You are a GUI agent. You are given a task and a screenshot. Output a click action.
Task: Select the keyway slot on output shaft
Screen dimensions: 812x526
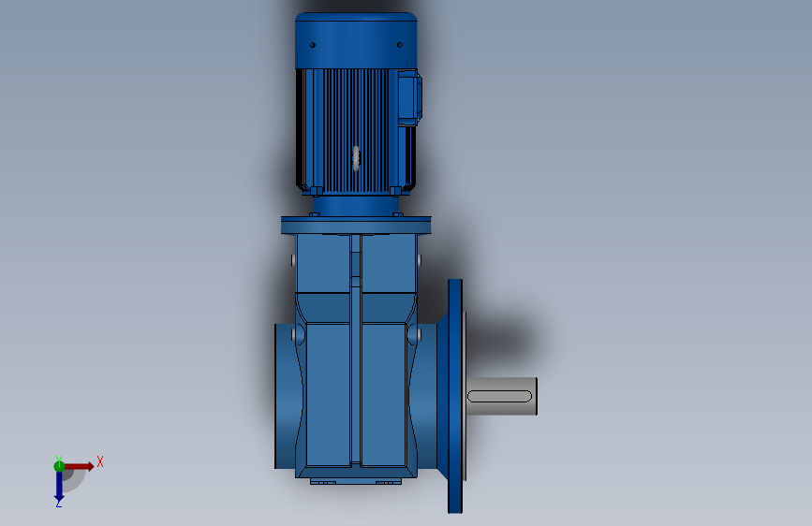click(499, 397)
